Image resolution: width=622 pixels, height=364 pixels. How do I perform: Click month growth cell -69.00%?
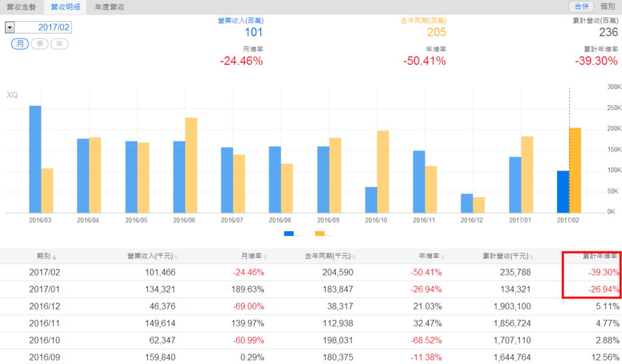248,306
